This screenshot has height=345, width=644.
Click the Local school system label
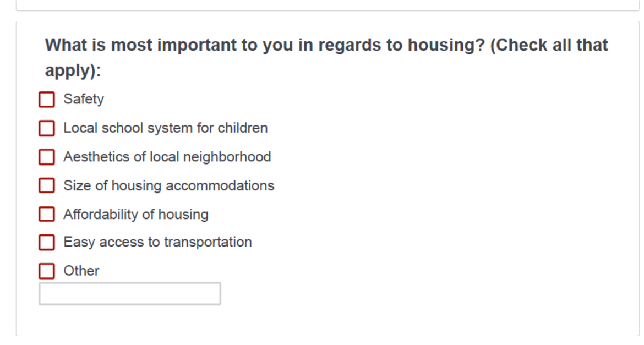165,128
